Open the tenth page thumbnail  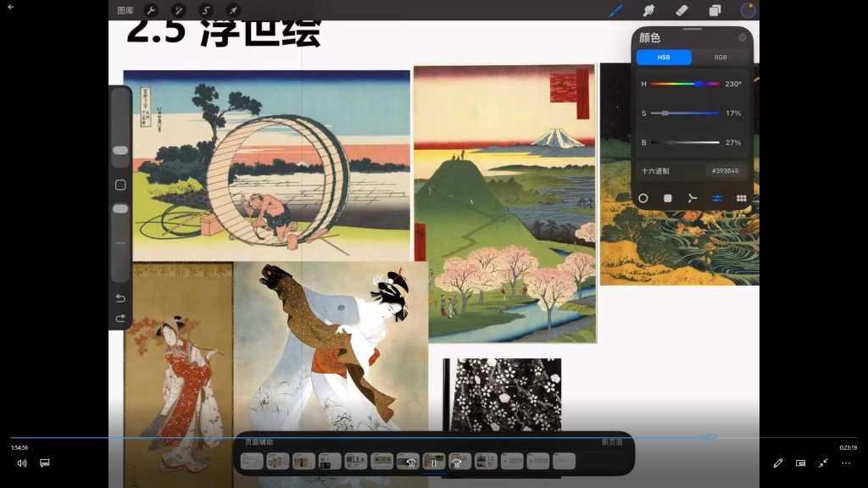click(x=486, y=461)
